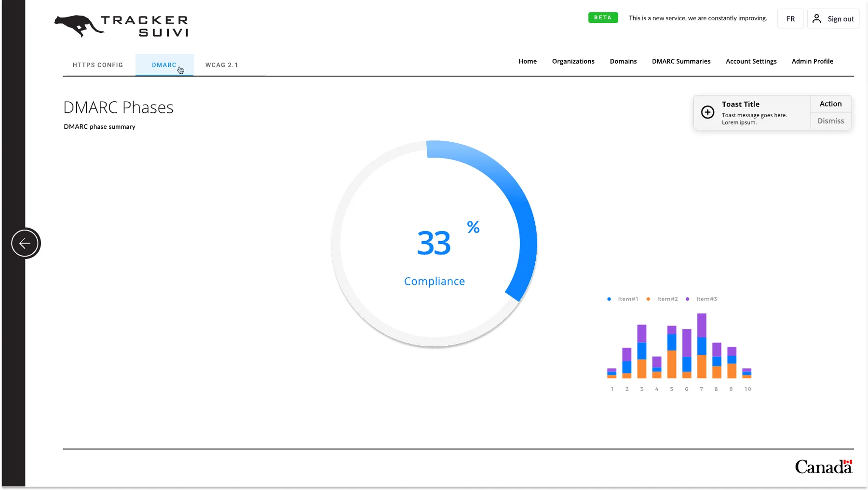Dismiss the toast notification
Image resolution: width=868 pixels, height=490 pixels.
[x=831, y=121]
